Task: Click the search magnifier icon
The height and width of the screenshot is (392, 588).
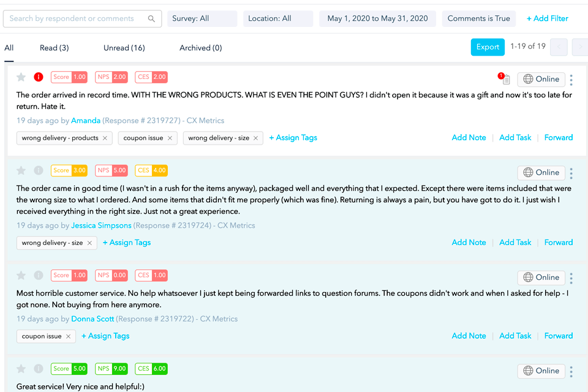Action: pyautogui.click(x=151, y=19)
